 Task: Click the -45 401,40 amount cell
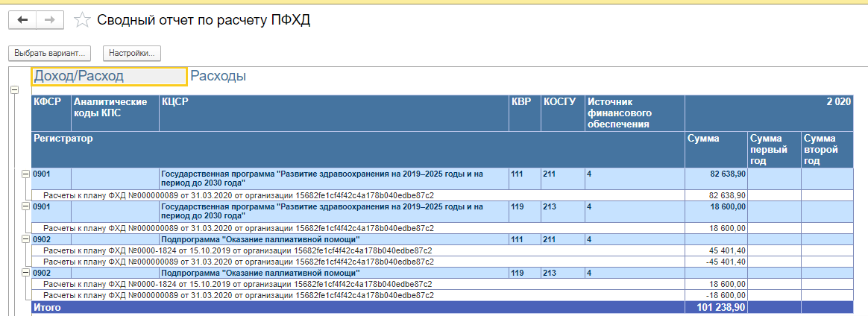pyautogui.click(x=716, y=262)
